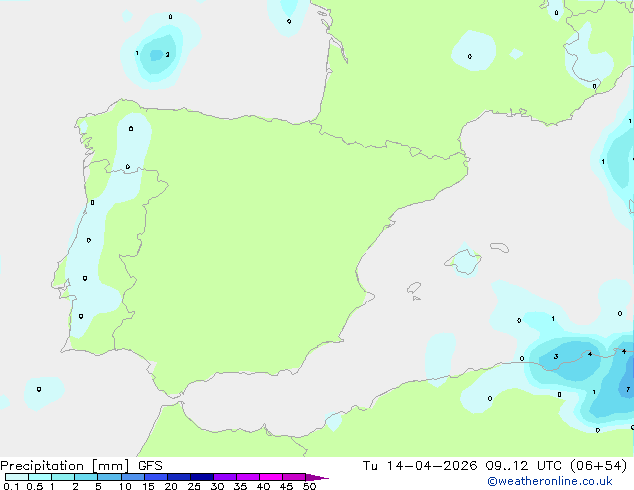
Task: Click the '(06+54)' forecast run text
Action: click(x=598, y=466)
